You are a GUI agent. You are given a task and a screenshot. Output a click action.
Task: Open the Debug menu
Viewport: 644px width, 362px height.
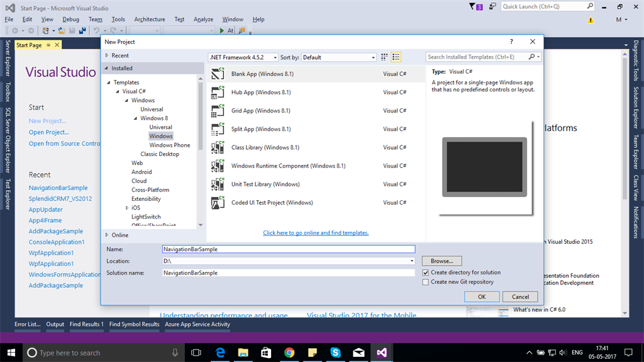point(70,20)
